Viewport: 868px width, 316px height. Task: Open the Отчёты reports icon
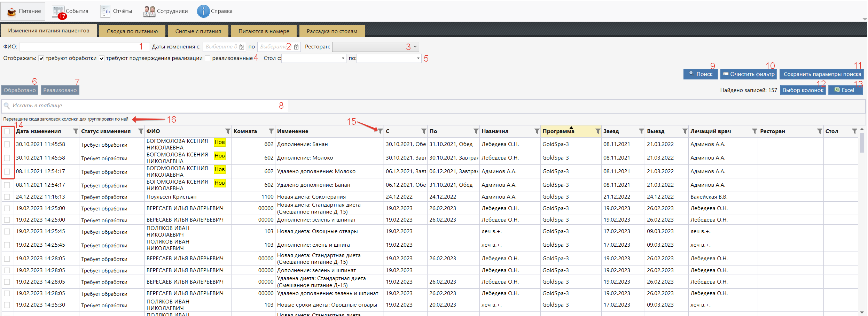click(116, 11)
